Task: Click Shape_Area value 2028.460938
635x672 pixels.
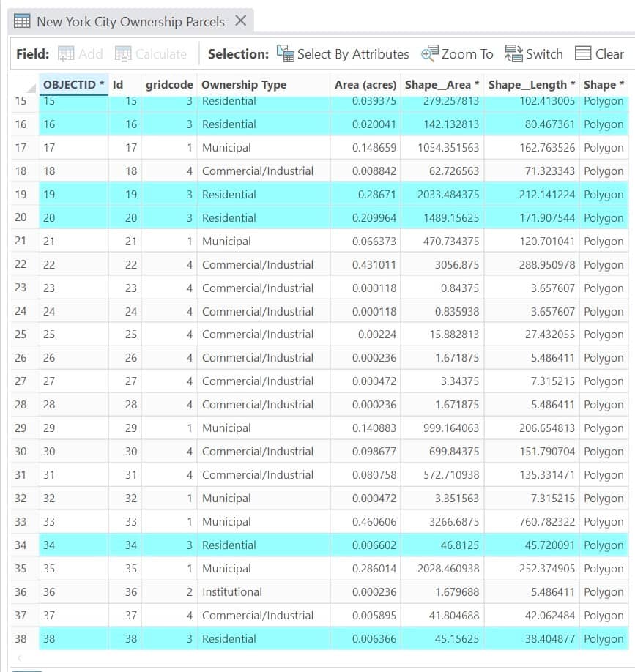Action: coord(442,569)
